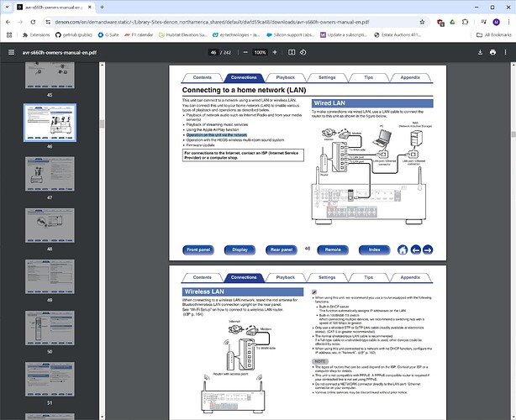This screenshot has width=516, height=420.
Task: Open the Settings tab on page 46
Action: (327, 77)
